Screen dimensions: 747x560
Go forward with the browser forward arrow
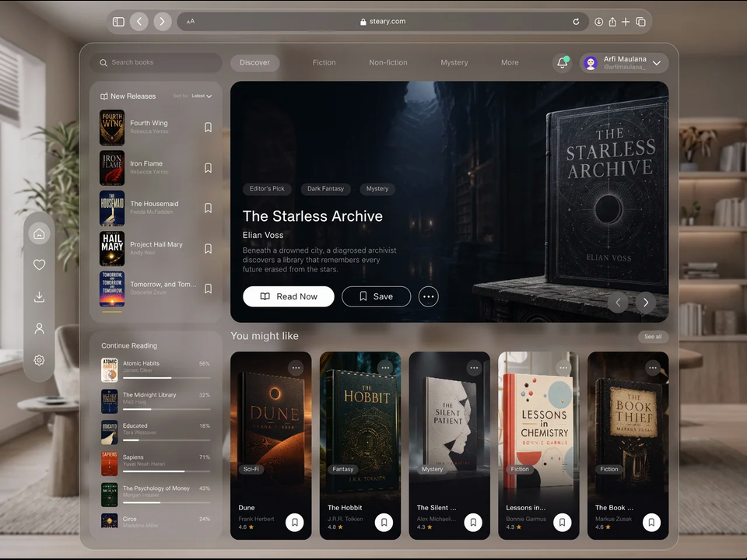point(163,22)
